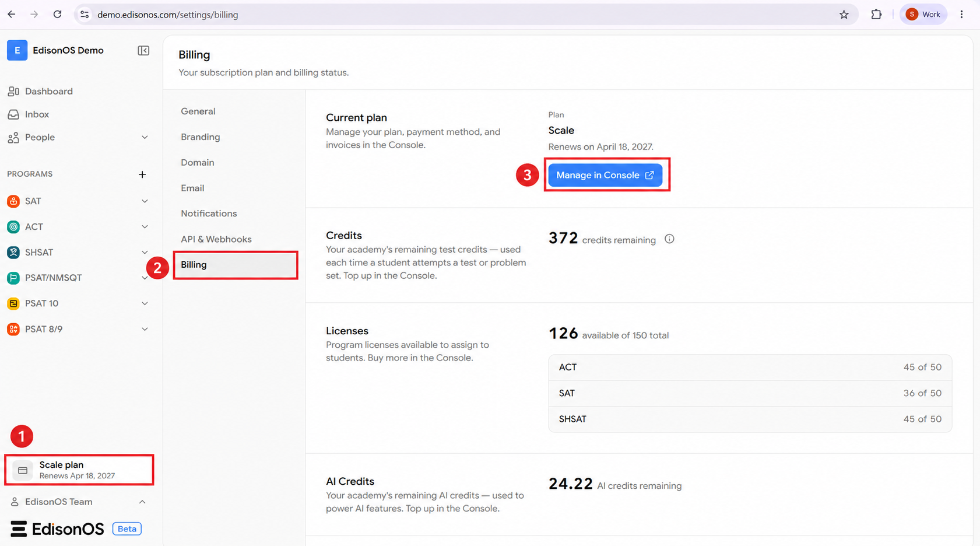Open browser extensions puzzle icon
The height and width of the screenshot is (546, 980).
coord(876,15)
